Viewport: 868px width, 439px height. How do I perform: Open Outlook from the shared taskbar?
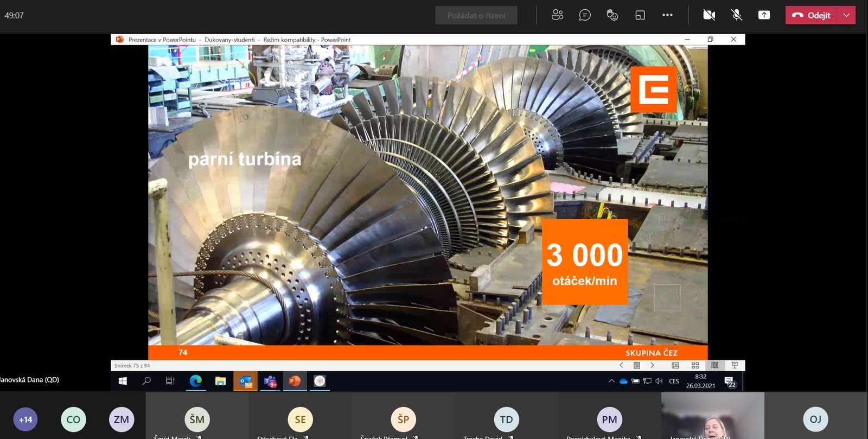[x=245, y=381]
